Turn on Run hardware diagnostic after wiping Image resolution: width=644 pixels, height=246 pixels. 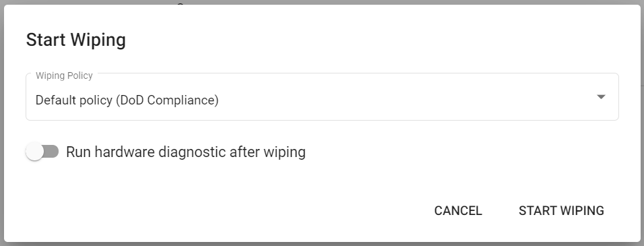point(42,152)
